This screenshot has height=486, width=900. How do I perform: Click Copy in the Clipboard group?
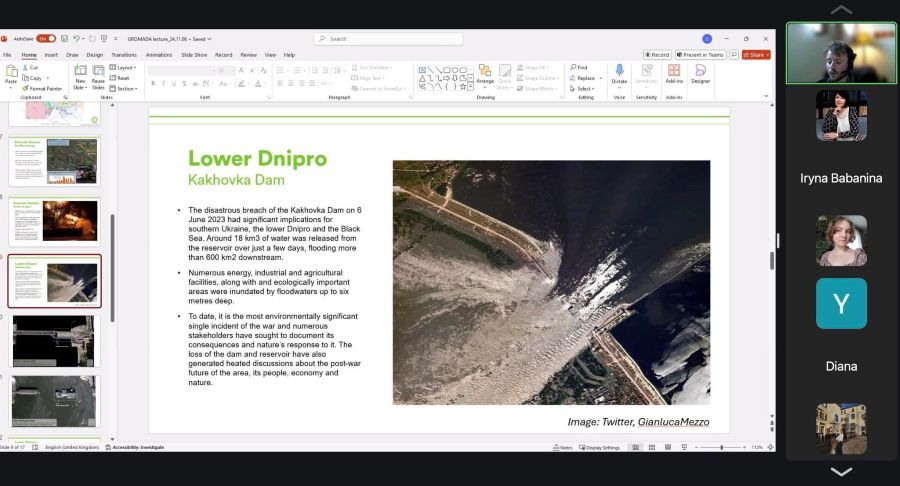point(33,78)
